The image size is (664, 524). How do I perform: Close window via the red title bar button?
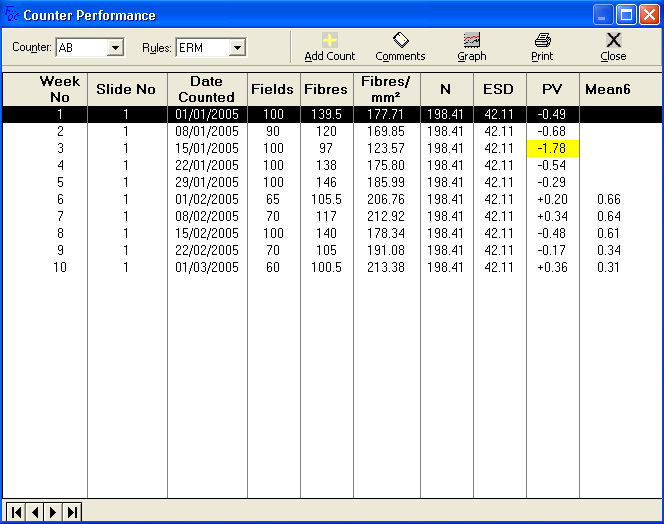649,15
